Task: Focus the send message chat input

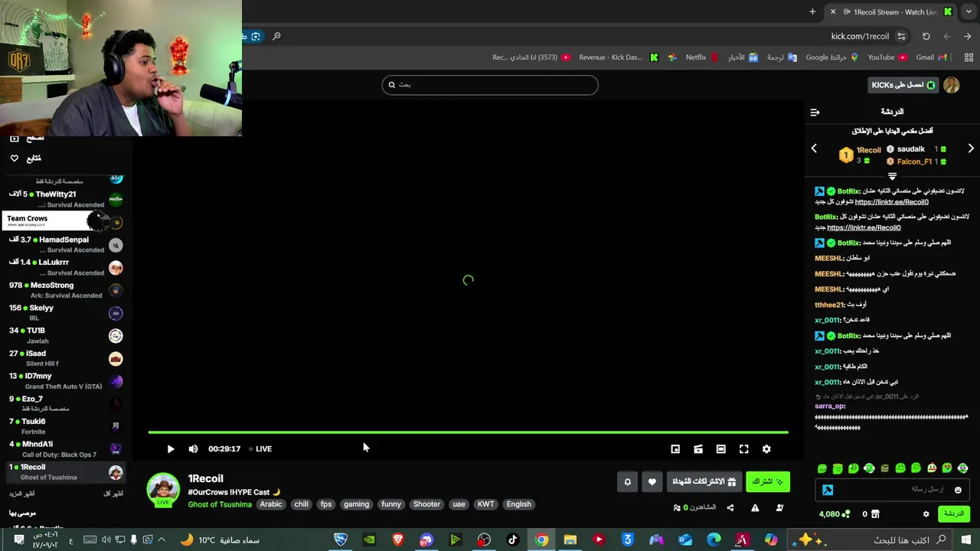Action: (x=892, y=490)
